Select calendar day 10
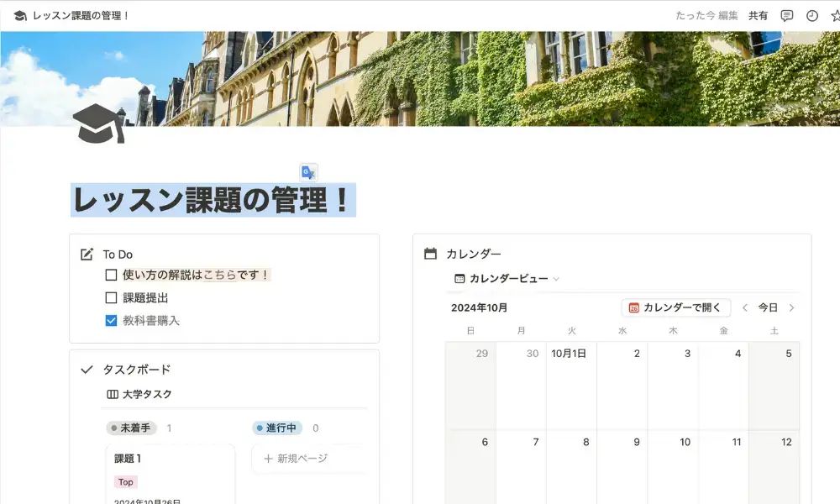Screen dimensions: 840x504 (x=673, y=467)
